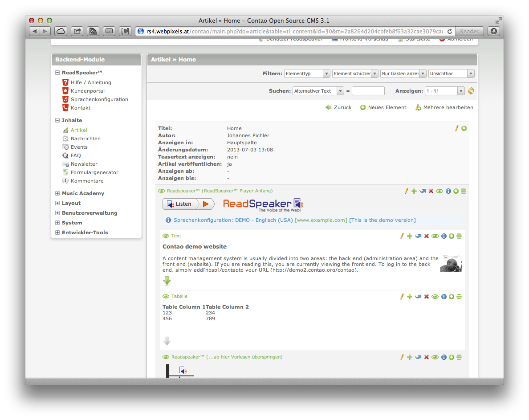Toggle visibility of Readspeaker überspringen element
Viewport: 529px width, 420px height.
click(435, 357)
